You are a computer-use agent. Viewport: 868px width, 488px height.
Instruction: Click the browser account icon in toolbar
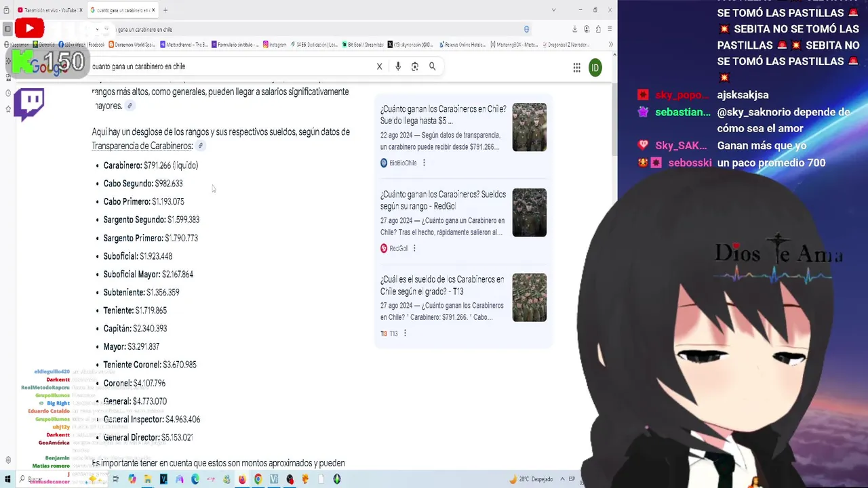[x=587, y=29]
